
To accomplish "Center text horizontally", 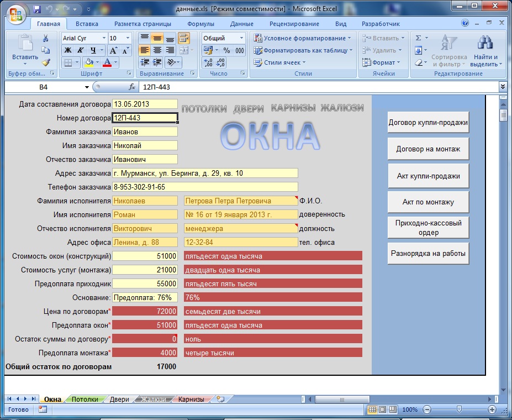I will point(157,50).
